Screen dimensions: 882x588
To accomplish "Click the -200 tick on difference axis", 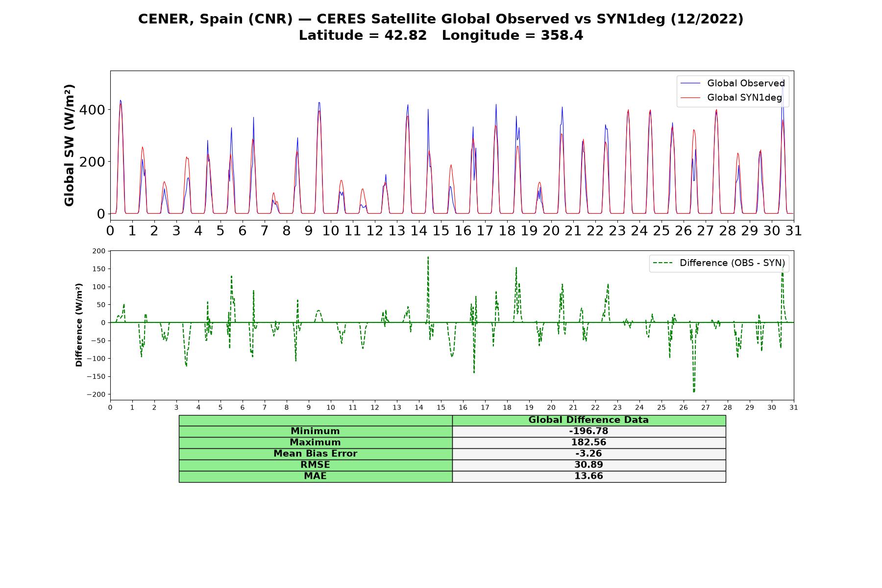I will tap(96, 394).
